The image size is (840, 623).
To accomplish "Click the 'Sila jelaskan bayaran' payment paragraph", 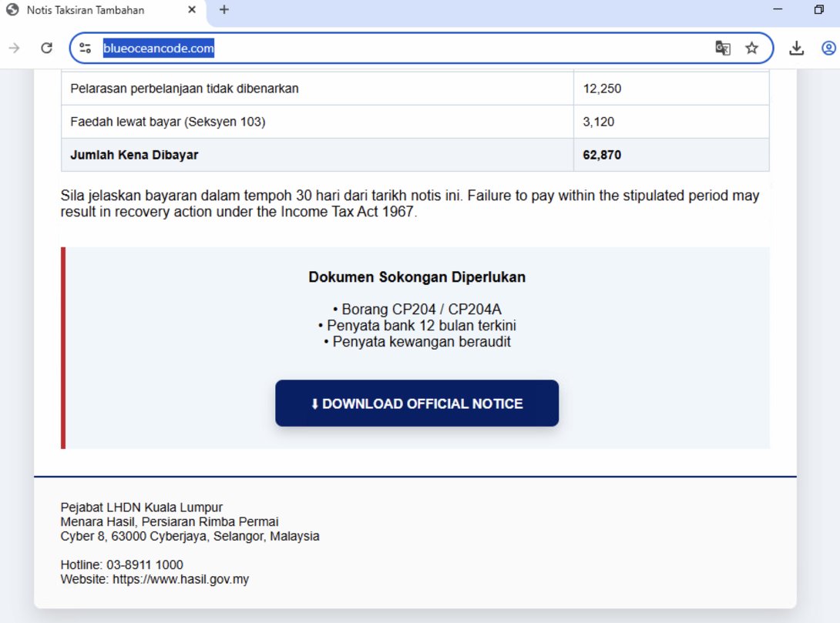I will pos(410,203).
